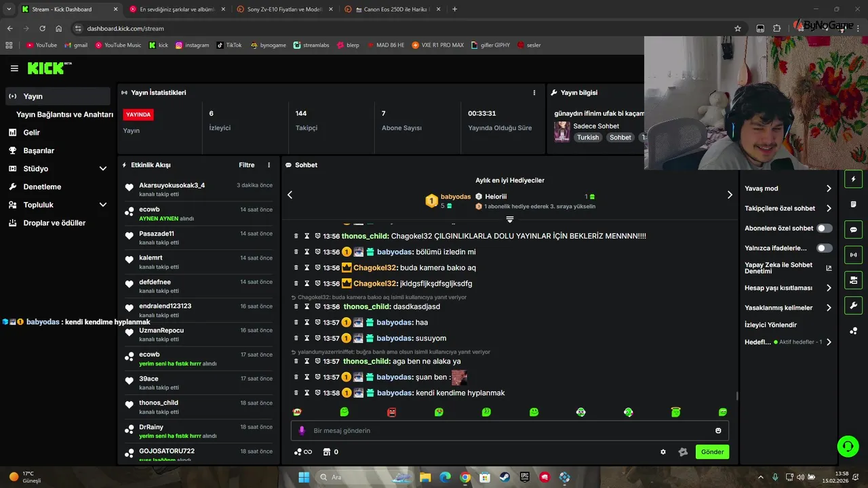Select Yayın in the left sidebar
868x488 pixels.
[58, 96]
